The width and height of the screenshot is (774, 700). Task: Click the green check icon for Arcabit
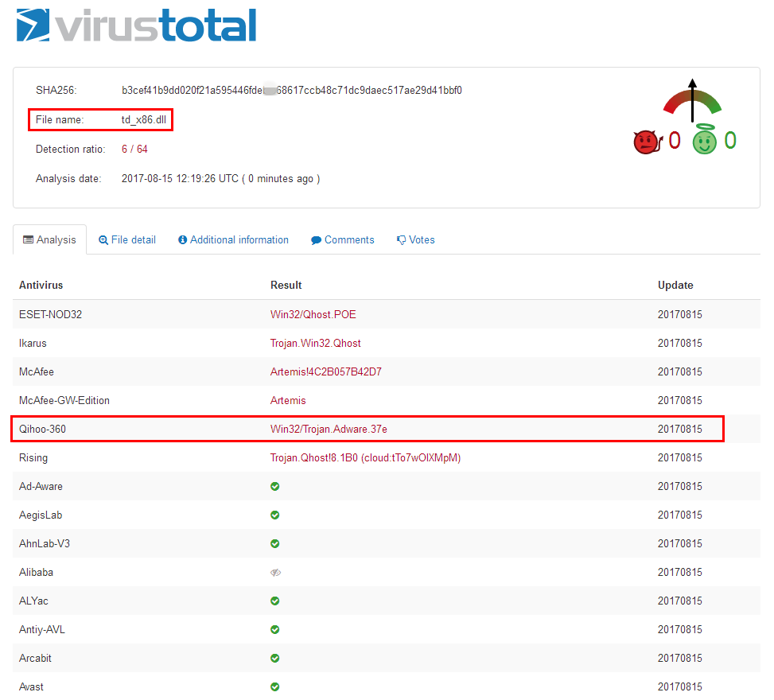[x=275, y=658]
